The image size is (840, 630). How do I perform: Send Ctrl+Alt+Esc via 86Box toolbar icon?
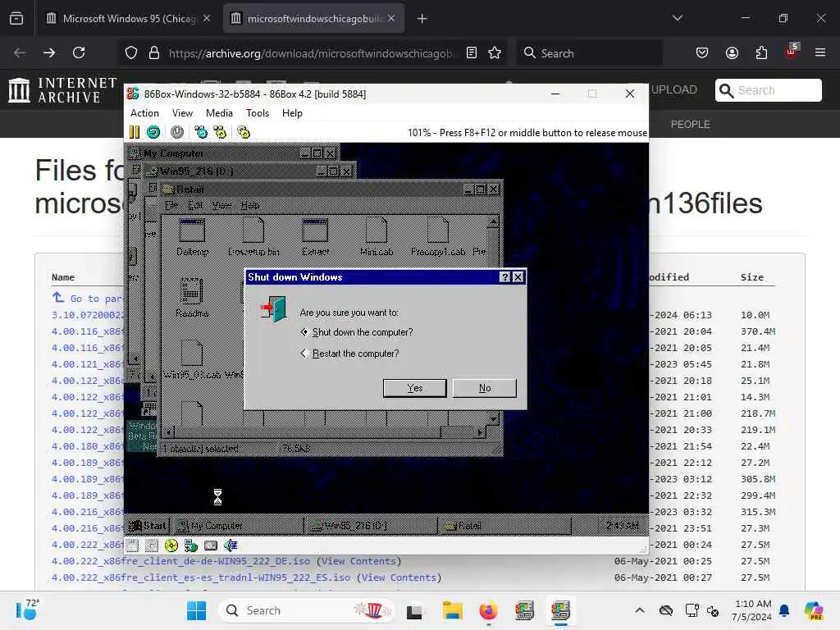click(x=220, y=132)
